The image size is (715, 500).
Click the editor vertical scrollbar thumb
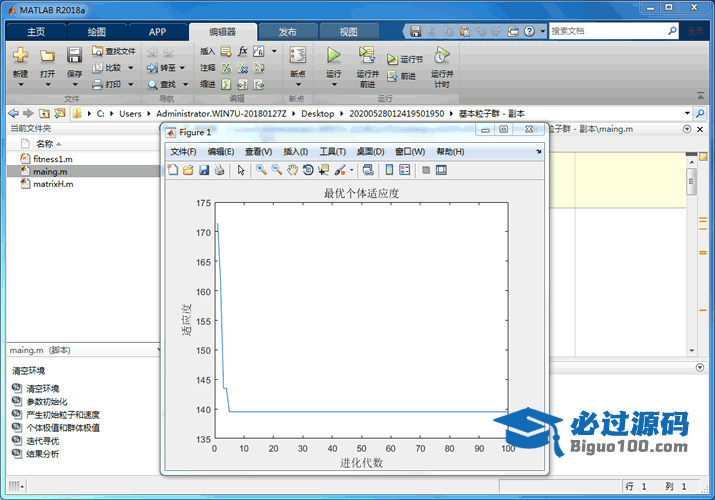click(691, 181)
